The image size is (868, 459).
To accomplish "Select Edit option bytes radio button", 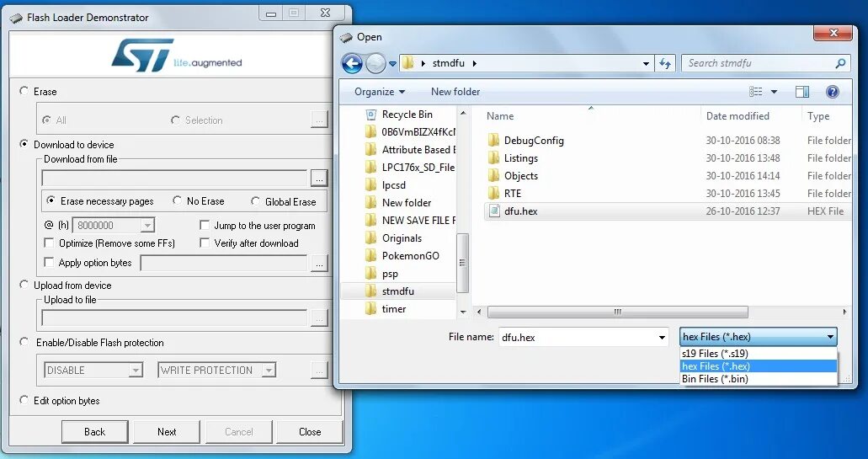I will pos(24,400).
